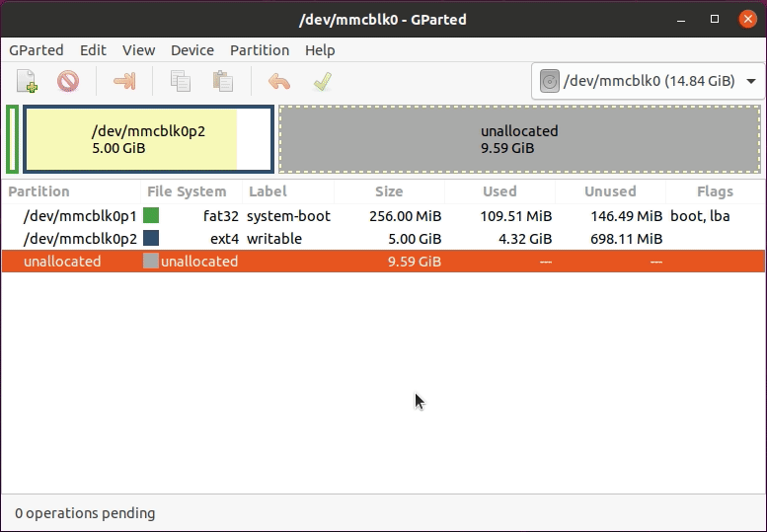Click the /dev/mmcblk0p2 block in disk map
The height and width of the screenshot is (532, 767).
click(x=148, y=139)
